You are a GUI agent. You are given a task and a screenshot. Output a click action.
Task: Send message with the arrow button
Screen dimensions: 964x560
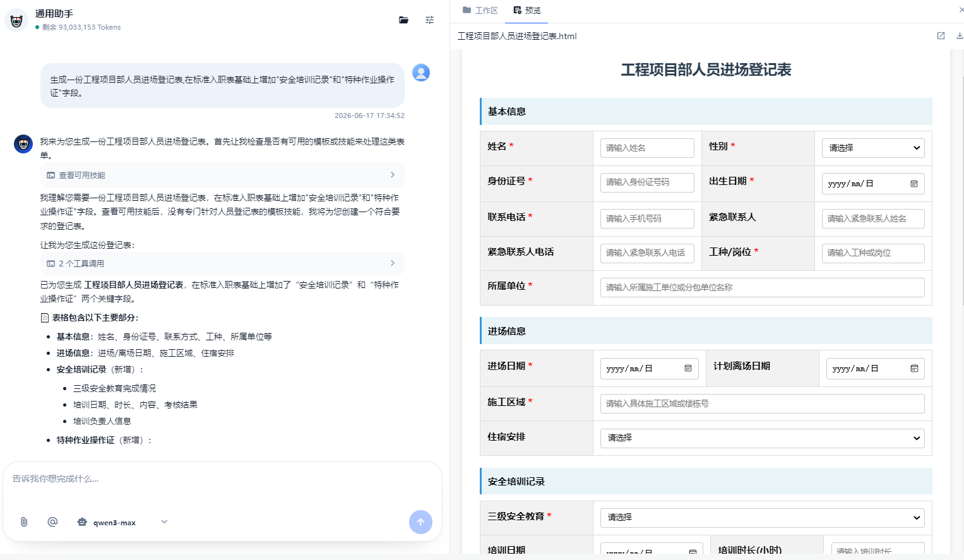420,522
